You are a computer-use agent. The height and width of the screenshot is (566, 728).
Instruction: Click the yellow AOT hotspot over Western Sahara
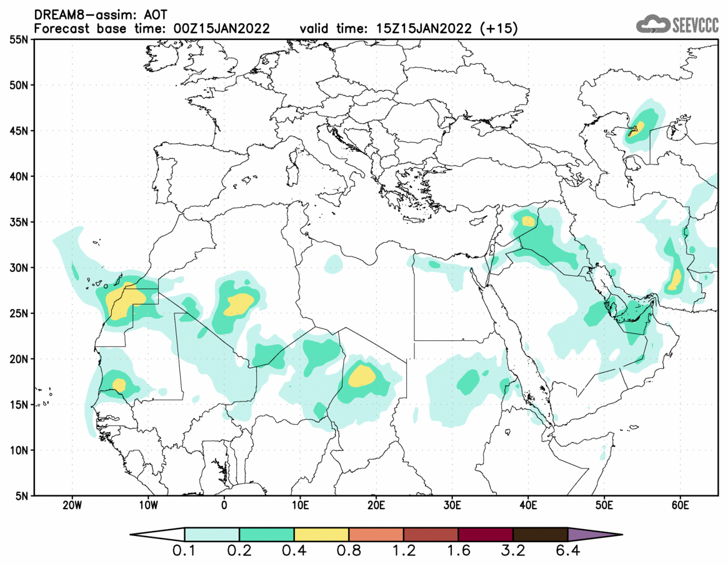click(123, 301)
